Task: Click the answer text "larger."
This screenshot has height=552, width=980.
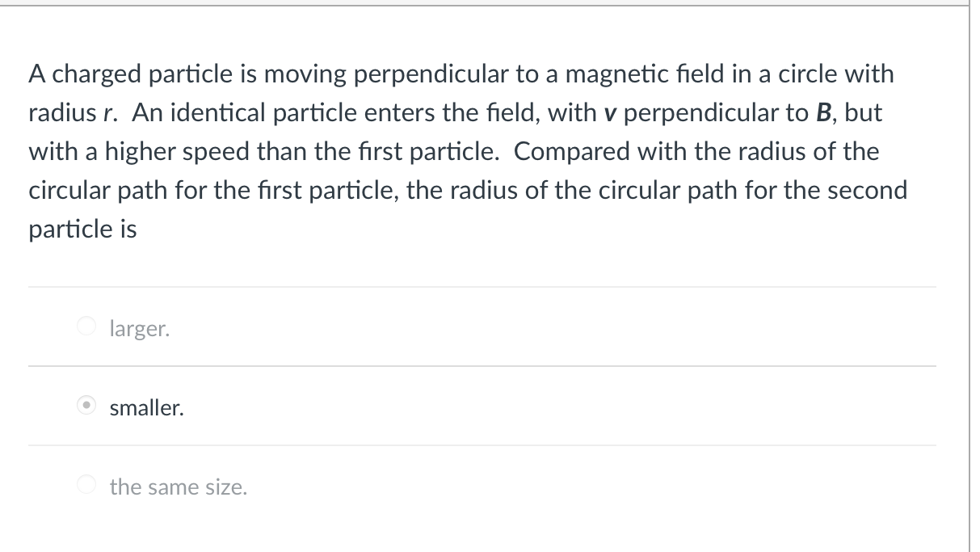Action: point(139,329)
